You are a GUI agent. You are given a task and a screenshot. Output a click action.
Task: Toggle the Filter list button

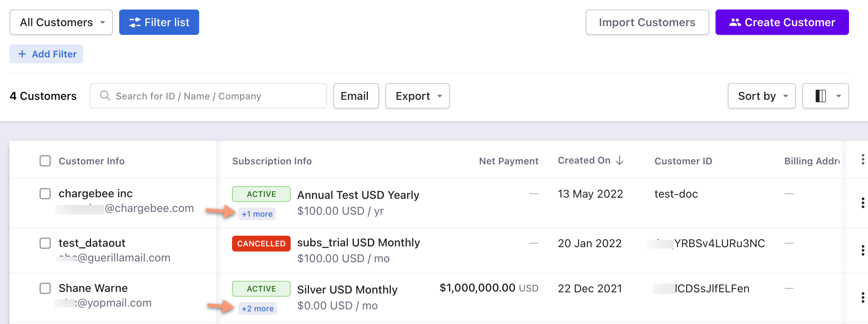click(x=159, y=23)
